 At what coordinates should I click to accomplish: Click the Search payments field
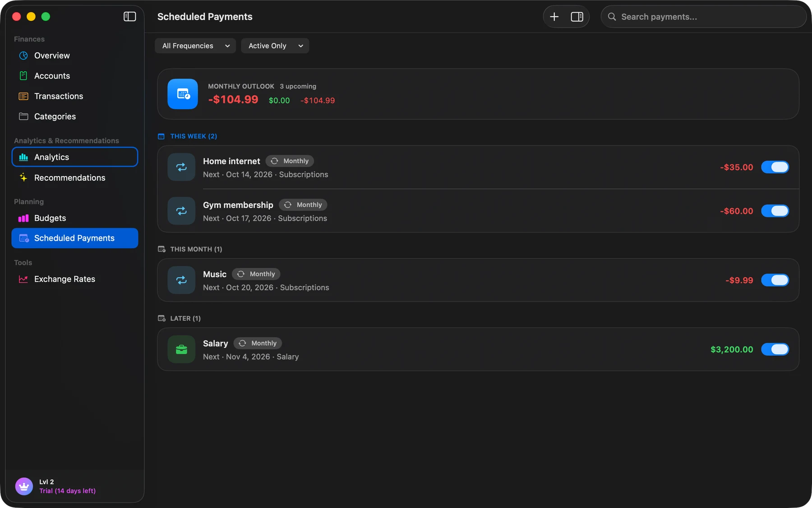pyautogui.click(x=704, y=17)
